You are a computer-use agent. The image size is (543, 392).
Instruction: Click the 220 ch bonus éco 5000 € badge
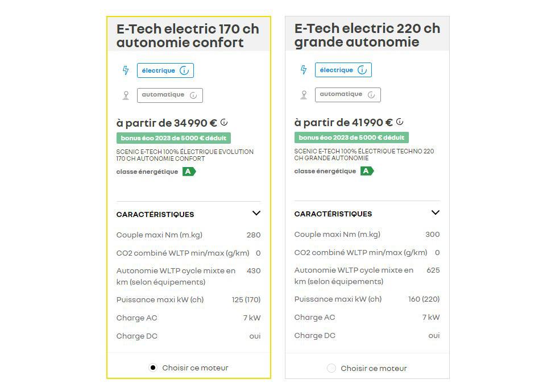(351, 137)
